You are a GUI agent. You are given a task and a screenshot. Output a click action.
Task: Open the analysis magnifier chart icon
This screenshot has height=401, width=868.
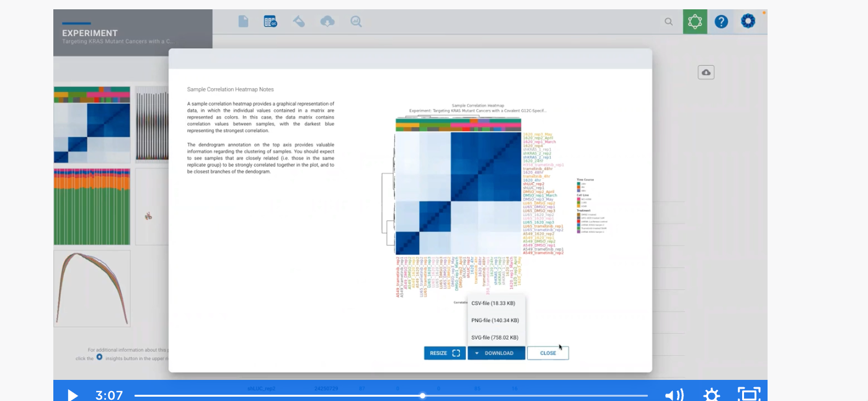coord(355,21)
